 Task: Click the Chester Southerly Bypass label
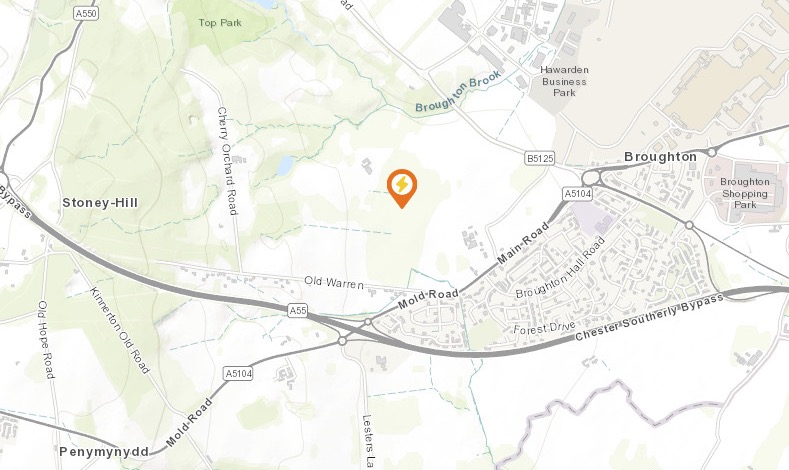tap(649, 318)
